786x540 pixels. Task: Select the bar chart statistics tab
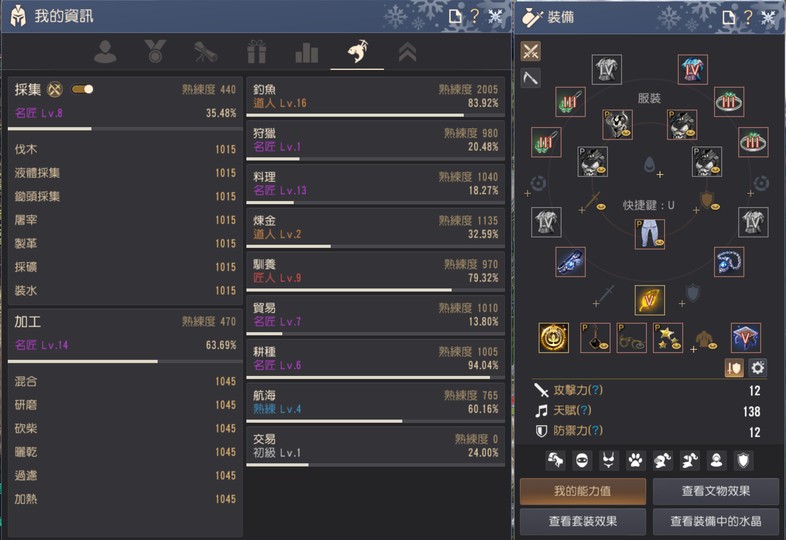(306, 52)
